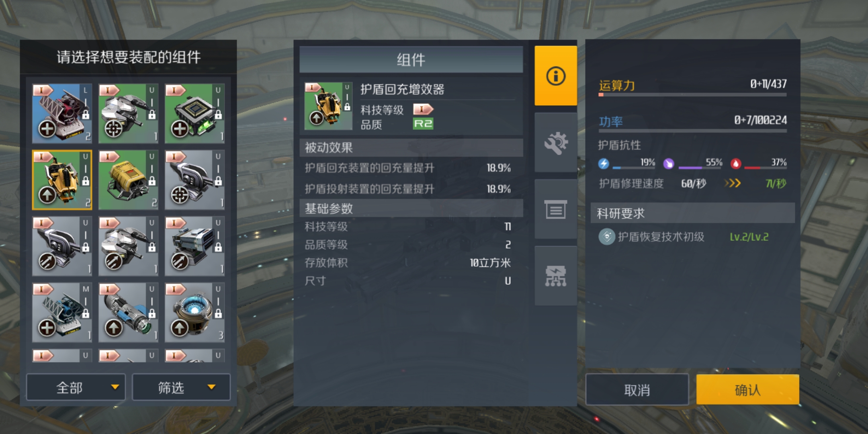868x434 pixels.
Task: Click the 确认 confirm button
Action: point(748,389)
